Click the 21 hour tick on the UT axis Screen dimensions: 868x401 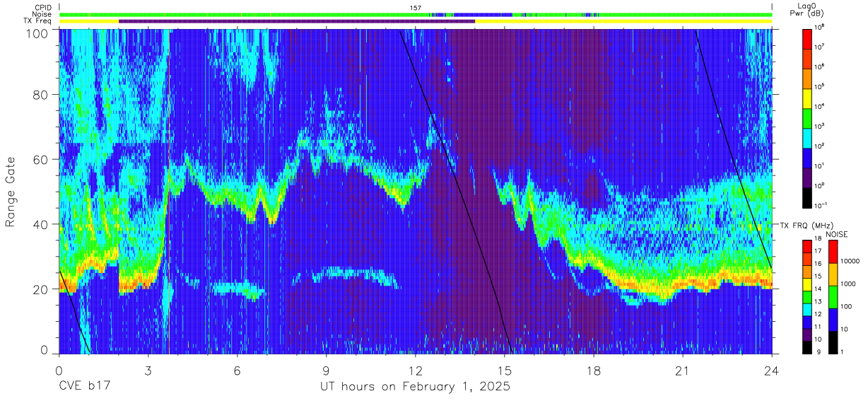[683, 371]
